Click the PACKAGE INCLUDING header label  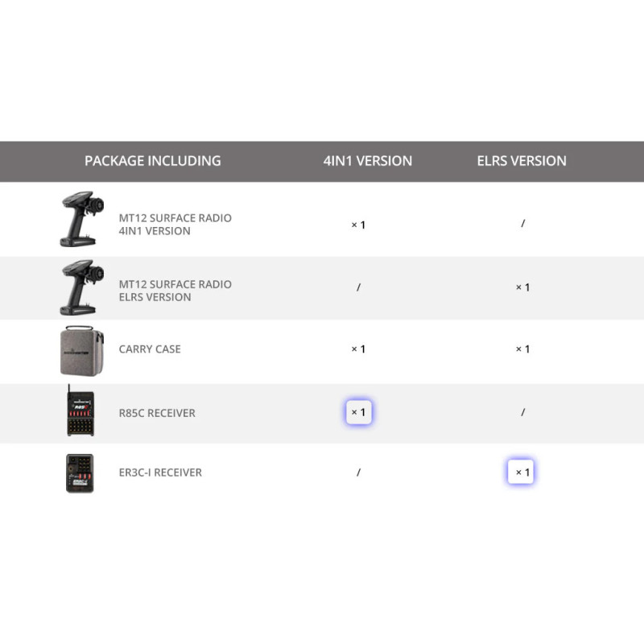[153, 160]
